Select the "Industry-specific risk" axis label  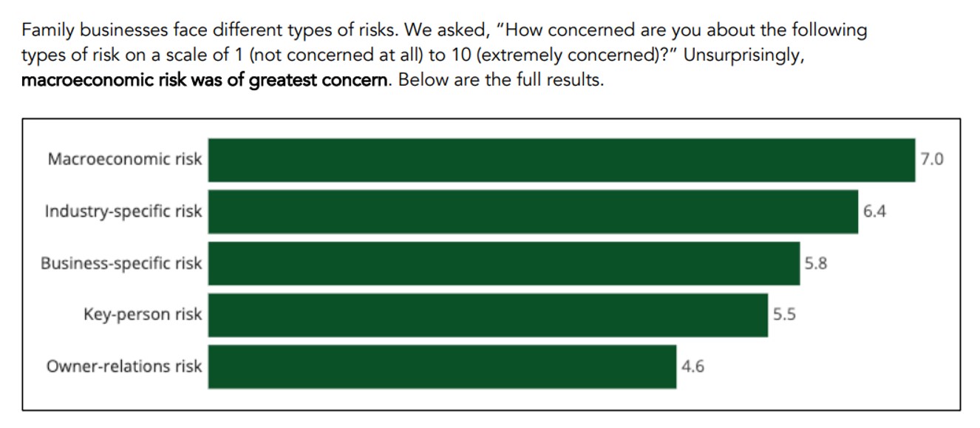[123, 211]
